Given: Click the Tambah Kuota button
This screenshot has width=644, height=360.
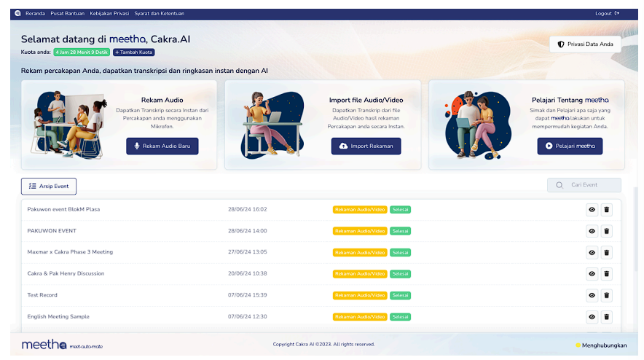Looking at the screenshot, I should pos(134,52).
